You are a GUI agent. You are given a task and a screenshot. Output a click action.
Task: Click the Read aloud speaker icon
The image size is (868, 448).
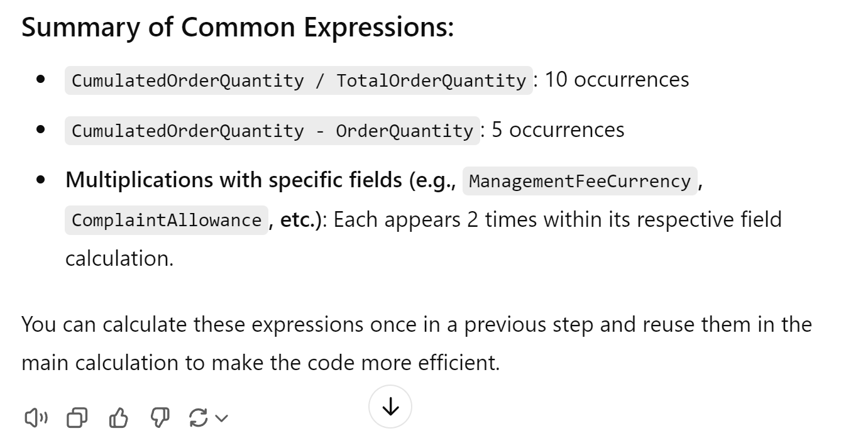36,418
